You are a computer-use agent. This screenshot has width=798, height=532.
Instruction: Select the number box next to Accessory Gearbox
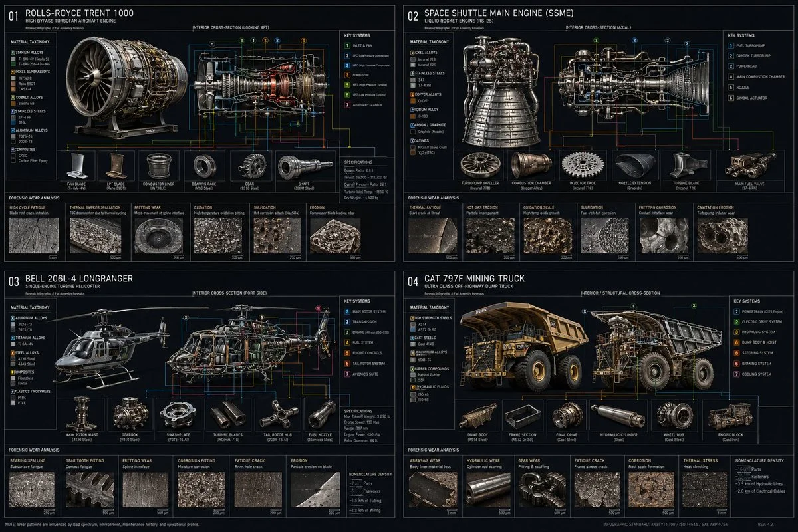coord(347,105)
